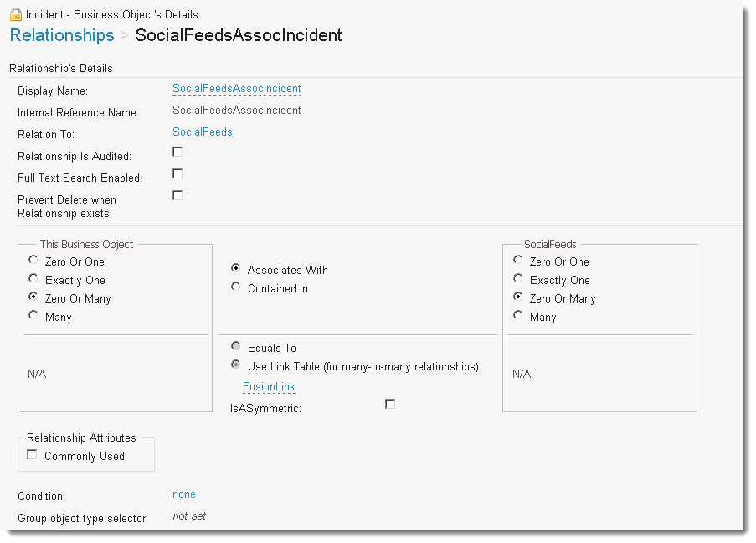This screenshot has width=756, height=543.
Task: Choose the Contained In option
Action: [x=236, y=287]
